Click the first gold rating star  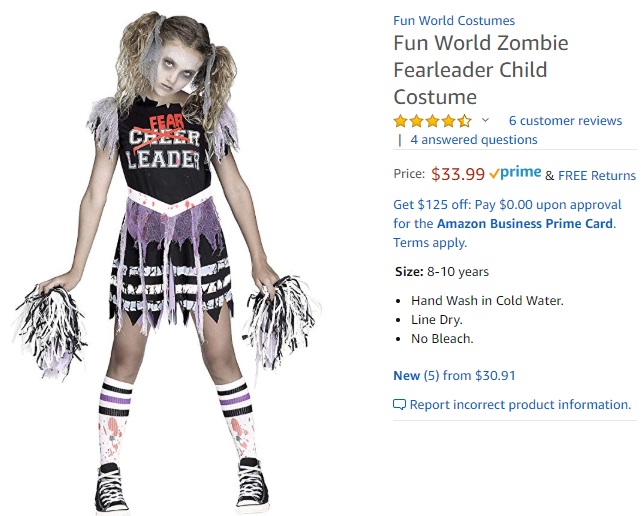(400, 121)
